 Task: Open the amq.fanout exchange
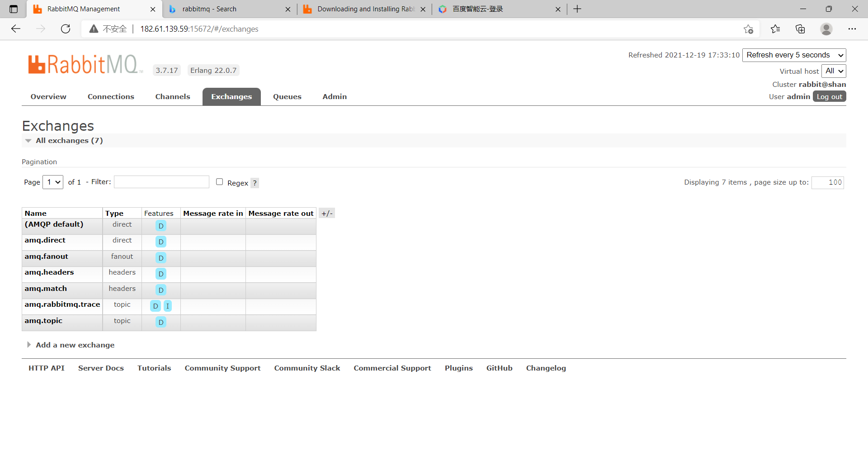tap(46, 257)
